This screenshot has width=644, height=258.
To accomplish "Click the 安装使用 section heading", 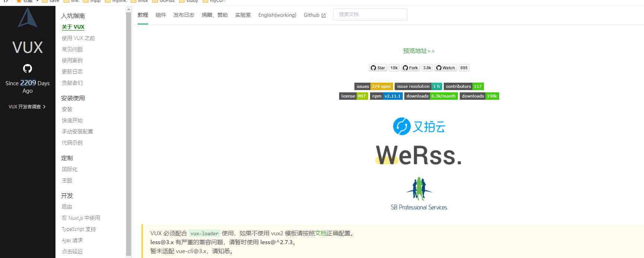I will coord(73,98).
